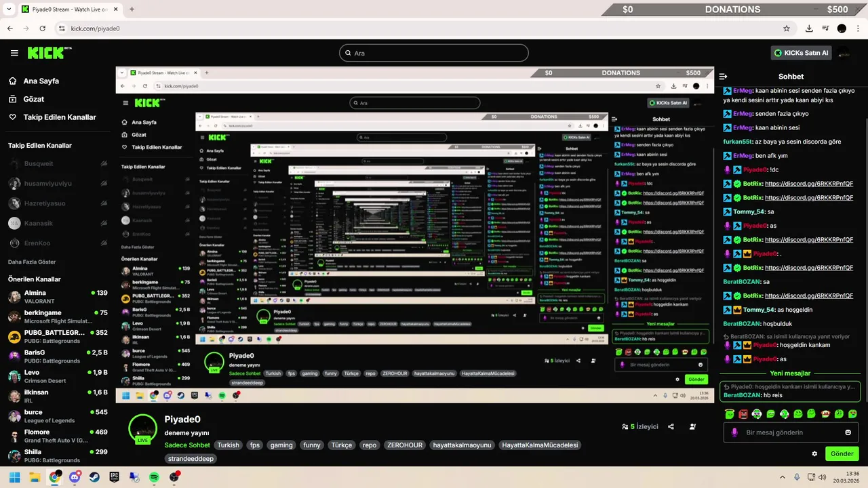Screen dimensions: 868x488
Task: Open the Sadece Sohbet category link
Action: tap(187, 445)
